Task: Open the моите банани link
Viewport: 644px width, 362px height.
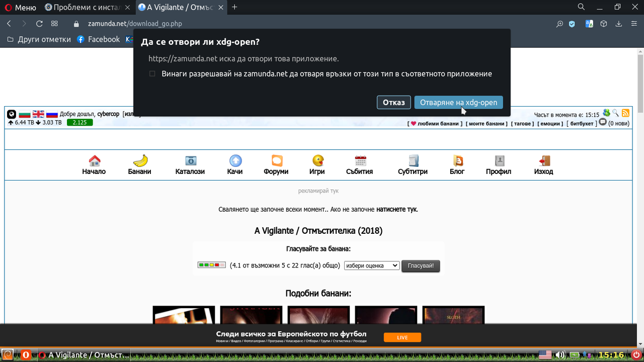Action: pyautogui.click(x=487, y=123)
